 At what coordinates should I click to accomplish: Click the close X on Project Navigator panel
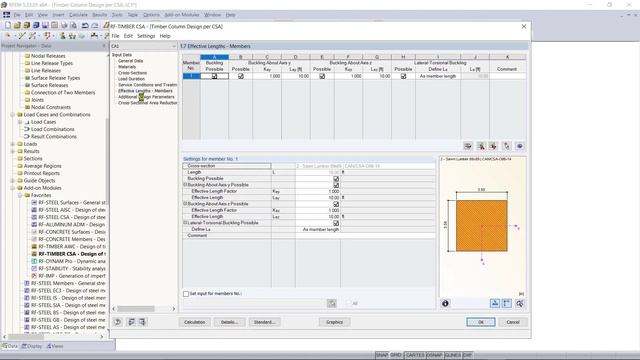tap(103, 46)
